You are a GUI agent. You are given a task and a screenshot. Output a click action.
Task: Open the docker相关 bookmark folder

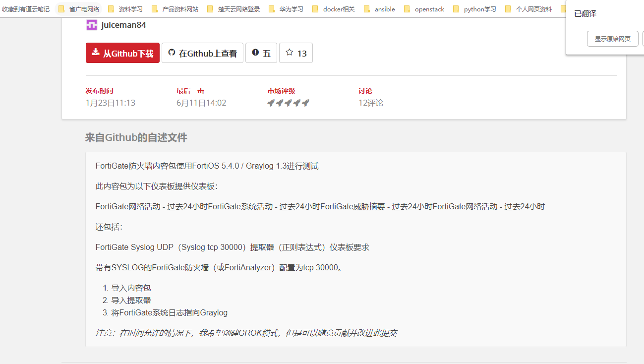334,9
